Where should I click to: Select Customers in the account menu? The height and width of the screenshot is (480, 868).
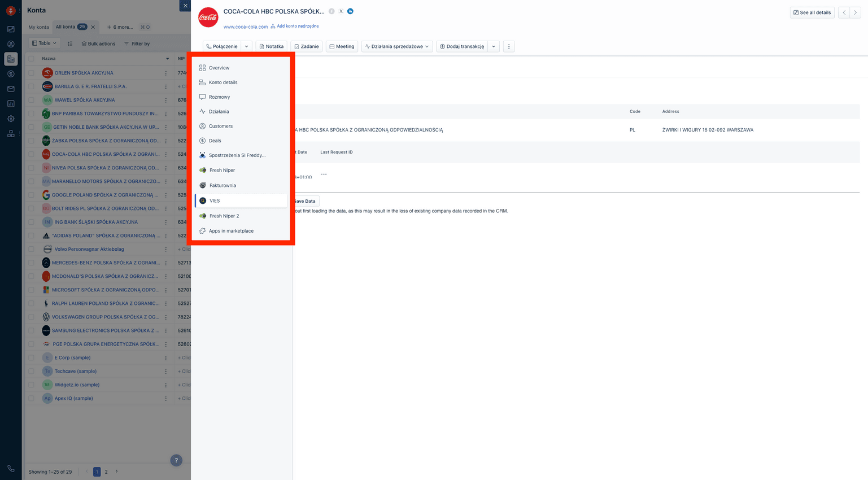coord(241,126)
